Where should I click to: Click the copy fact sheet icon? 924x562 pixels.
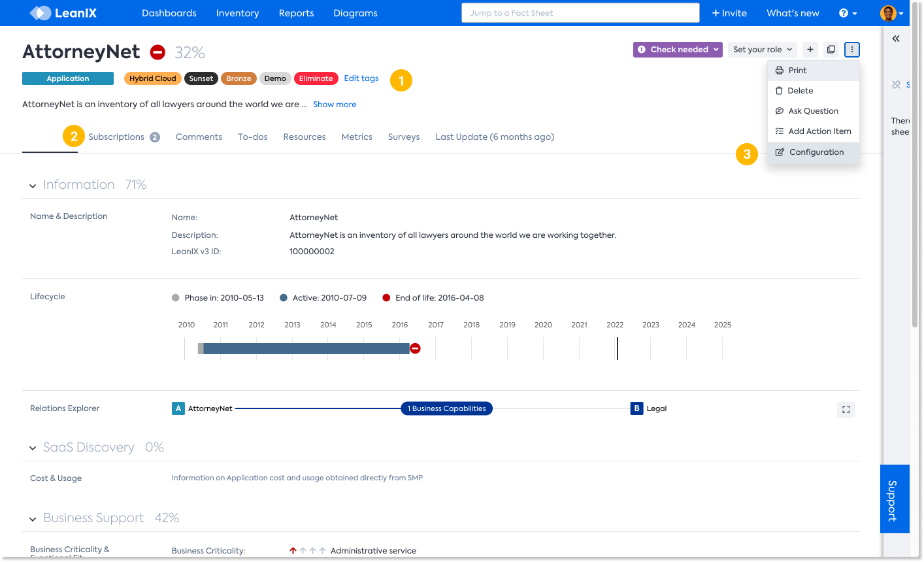point(831,50)
